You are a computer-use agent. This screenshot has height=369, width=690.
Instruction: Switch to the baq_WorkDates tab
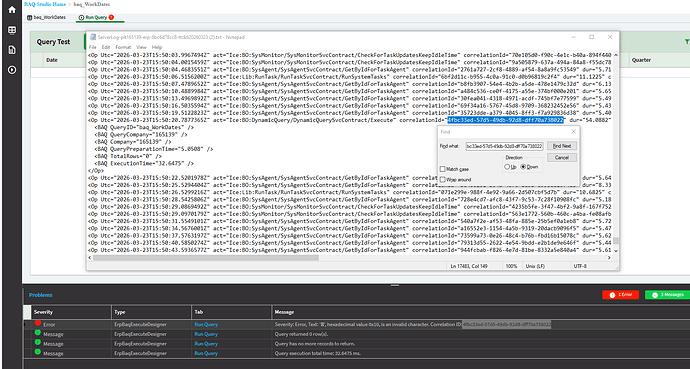47,18
